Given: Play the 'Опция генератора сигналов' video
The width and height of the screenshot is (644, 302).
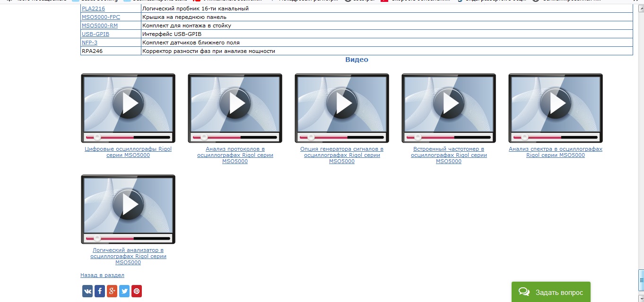Looking at the screenshot, I should point(342,108).
